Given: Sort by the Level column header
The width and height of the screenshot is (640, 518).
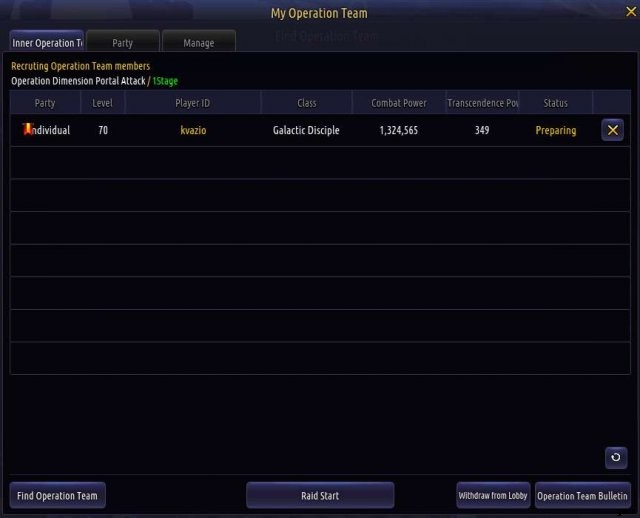Looking at the screenshot, I should (x=103, y=103).
